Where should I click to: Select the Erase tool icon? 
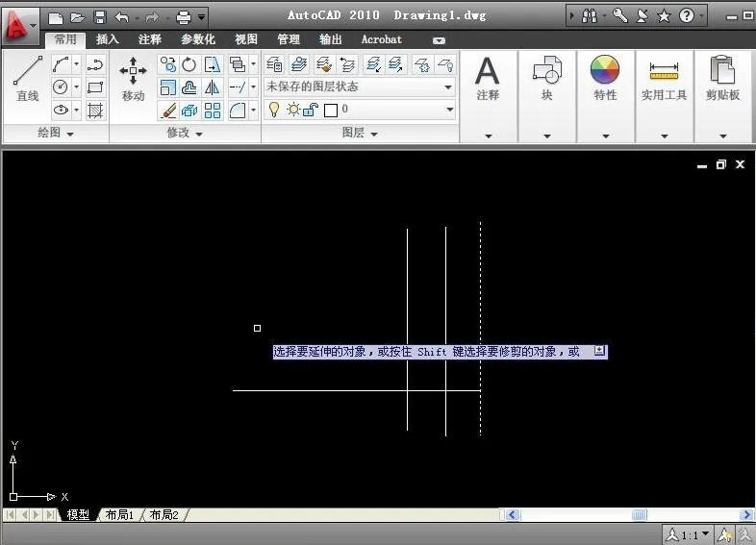(168, 111)
